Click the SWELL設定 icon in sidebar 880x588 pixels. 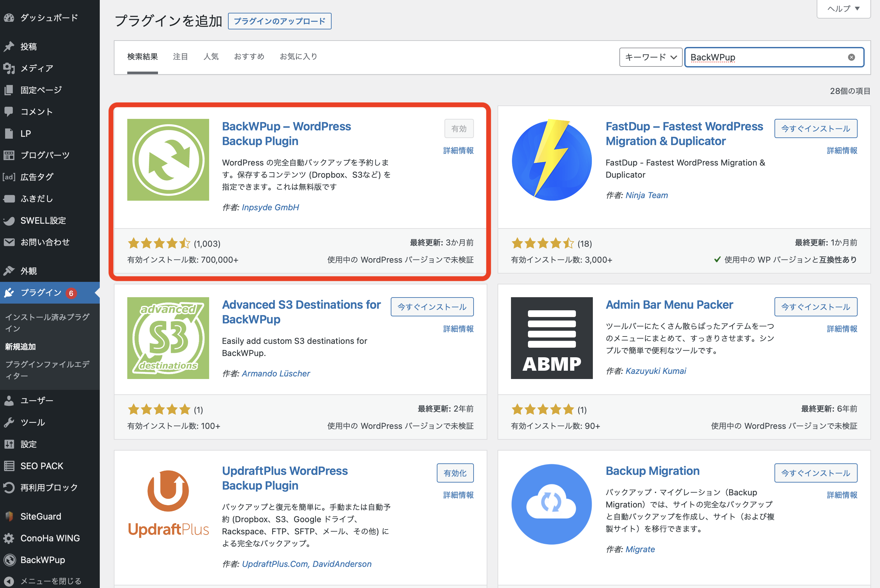click(x=9, y=220)
